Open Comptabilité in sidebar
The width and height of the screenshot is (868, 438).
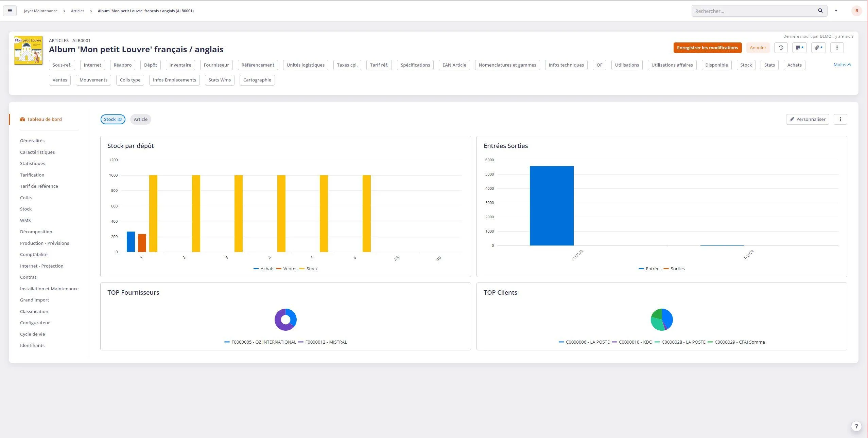click(x=34, y=254)
